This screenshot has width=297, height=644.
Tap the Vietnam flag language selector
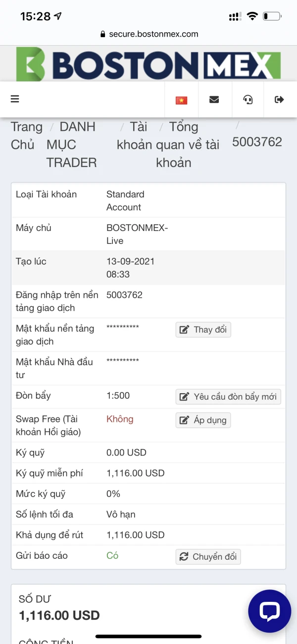coord(181,100)
